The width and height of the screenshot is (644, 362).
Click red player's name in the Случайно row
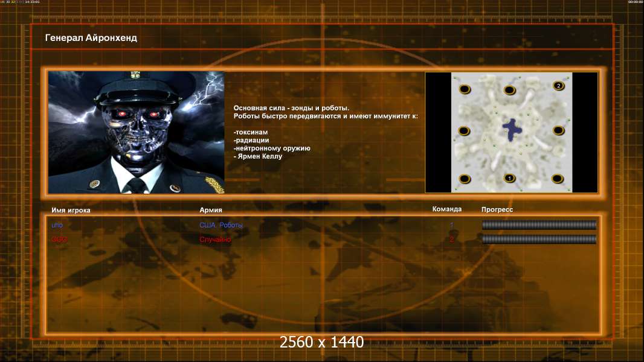59,240
